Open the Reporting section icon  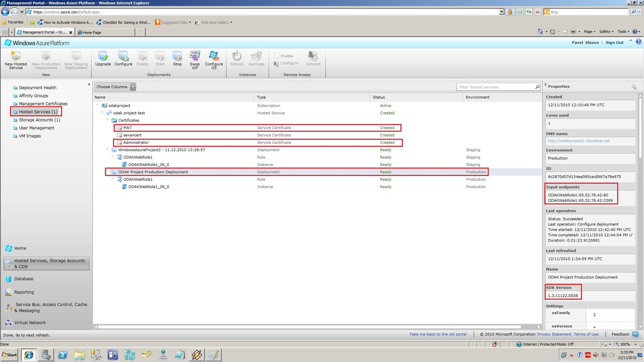[8, 292]
